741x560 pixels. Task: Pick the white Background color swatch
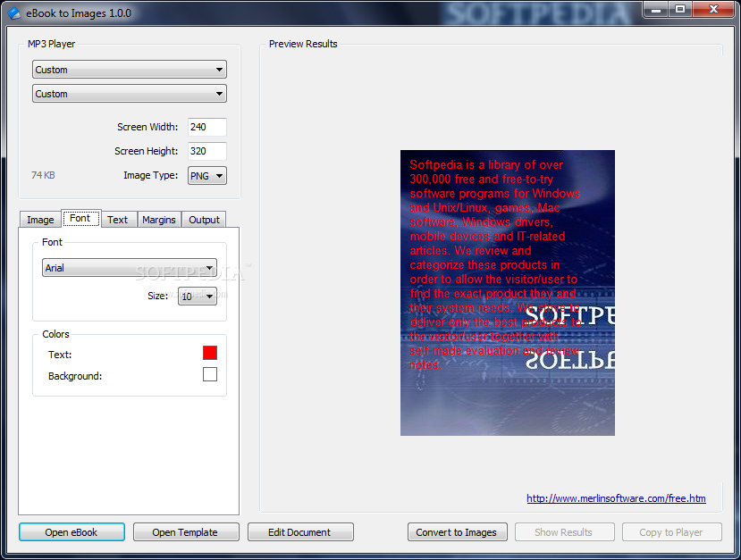pos(210,374)
